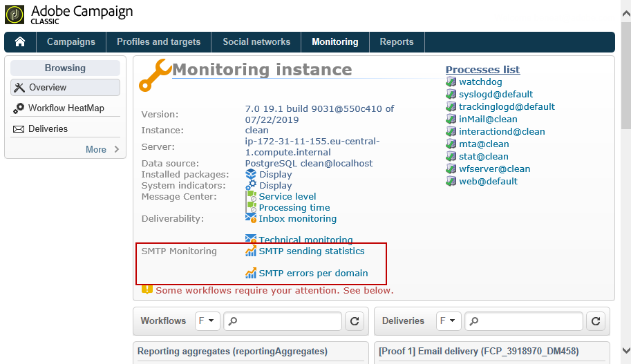This screenshot has height=364, width=631.
Task: Open the Reports tab
Action: coord(397,42)
